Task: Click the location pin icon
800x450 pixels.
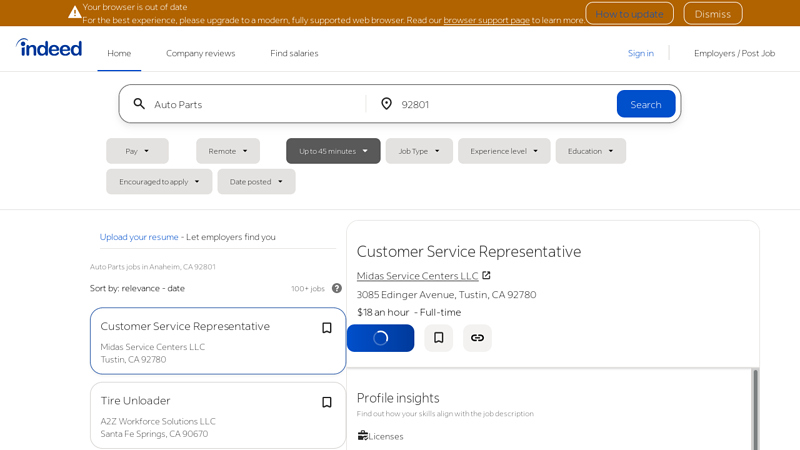Action: [x=386, y=104]
